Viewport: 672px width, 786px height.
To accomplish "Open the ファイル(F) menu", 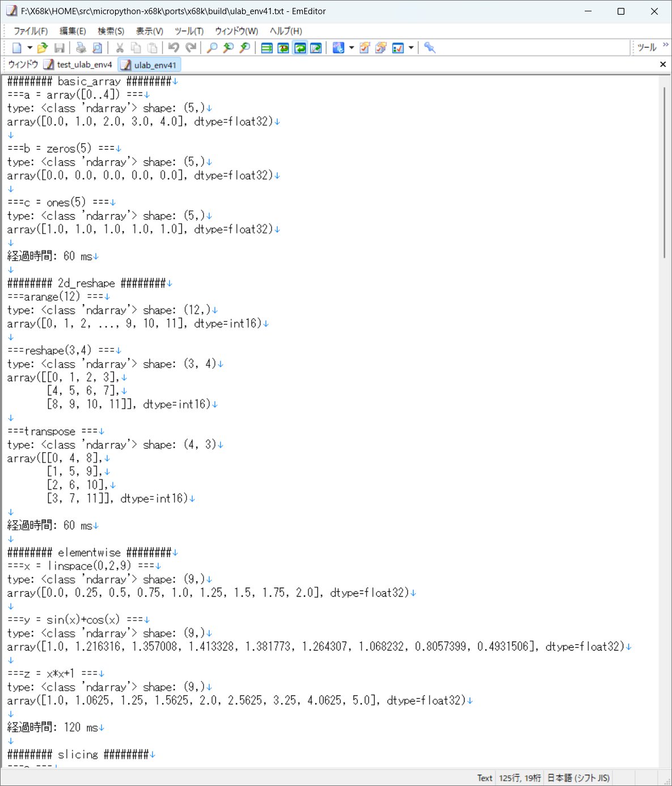I will pos(31,31).
